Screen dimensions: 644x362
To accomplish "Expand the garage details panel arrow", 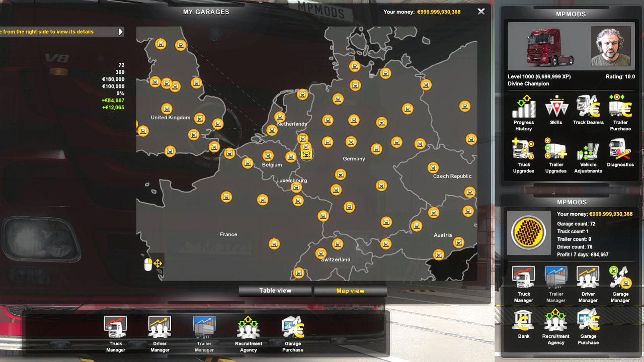I will (120, 32).
